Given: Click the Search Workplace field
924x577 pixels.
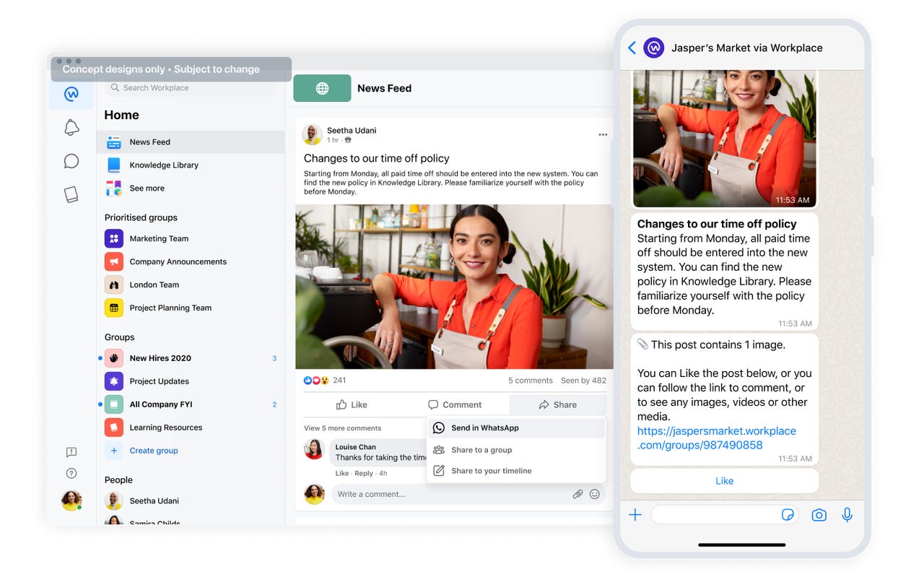Looking at the screenshot, I should click(x=191, y=88).
